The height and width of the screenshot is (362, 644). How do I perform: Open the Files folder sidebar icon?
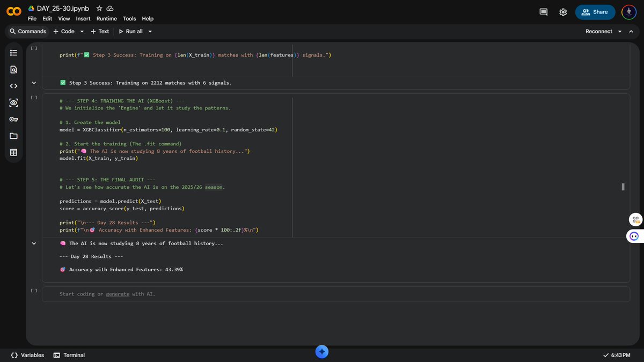click(13, 136)
